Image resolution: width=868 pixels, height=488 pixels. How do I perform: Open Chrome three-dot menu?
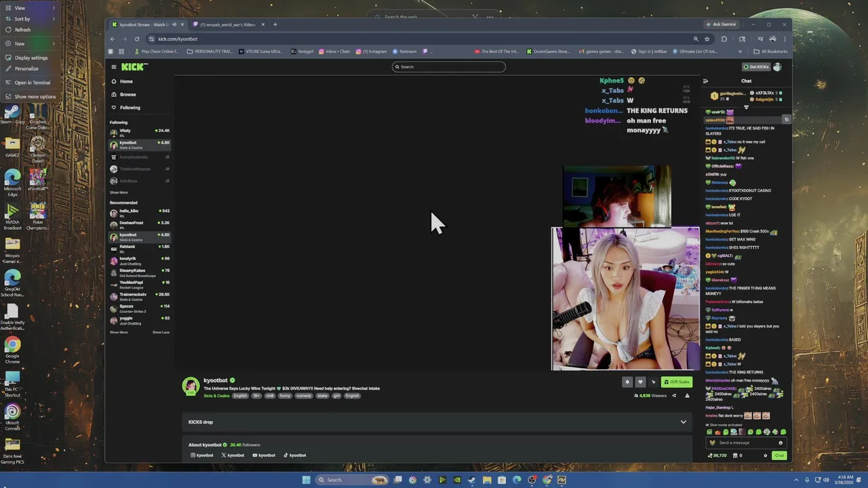pyautogui.click(x=785, y=39)
